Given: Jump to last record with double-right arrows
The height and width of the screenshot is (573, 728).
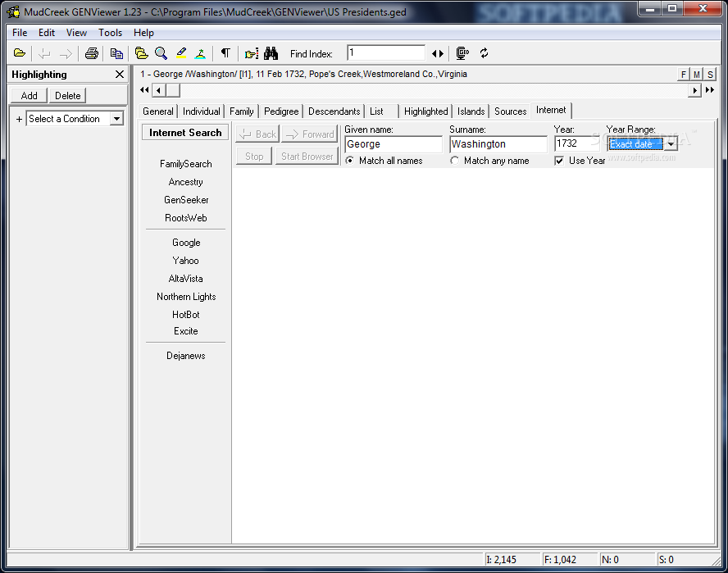Looking at the screenshot, I should point(710,90).
